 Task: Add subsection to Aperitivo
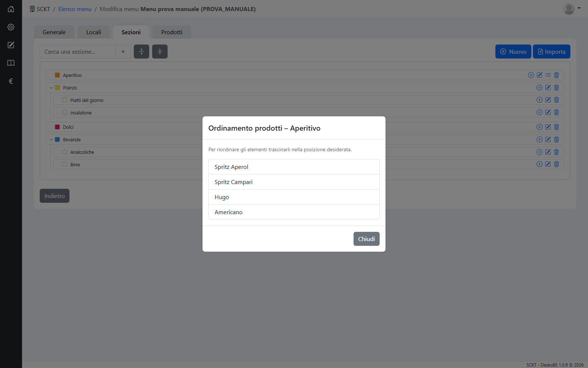tap(531, 75)
